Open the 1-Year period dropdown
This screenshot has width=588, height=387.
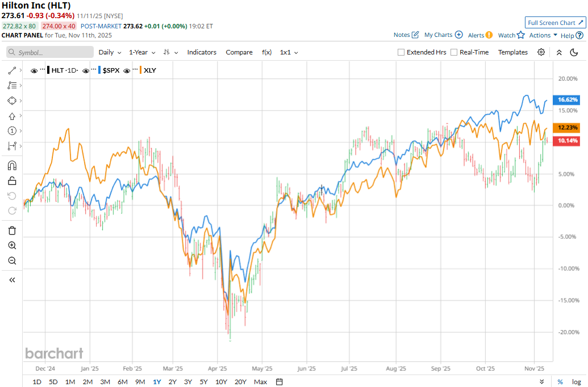[x=142, y=52]
